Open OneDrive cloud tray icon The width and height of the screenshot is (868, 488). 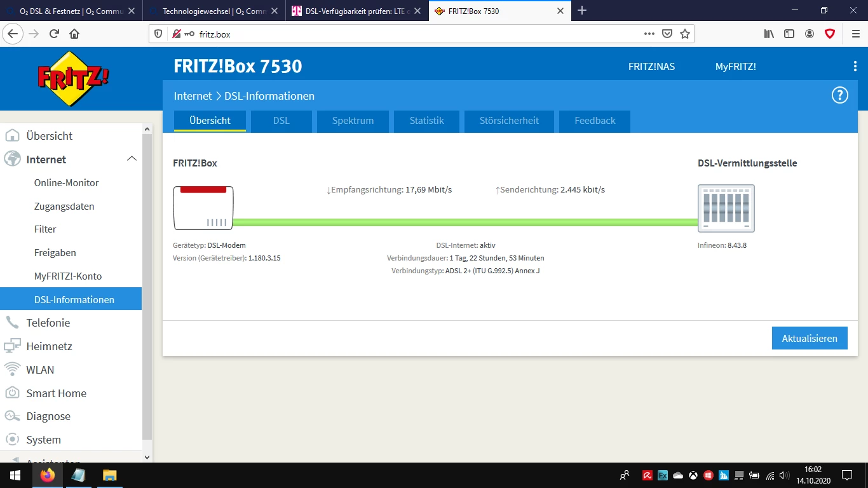tap(678, 475)
